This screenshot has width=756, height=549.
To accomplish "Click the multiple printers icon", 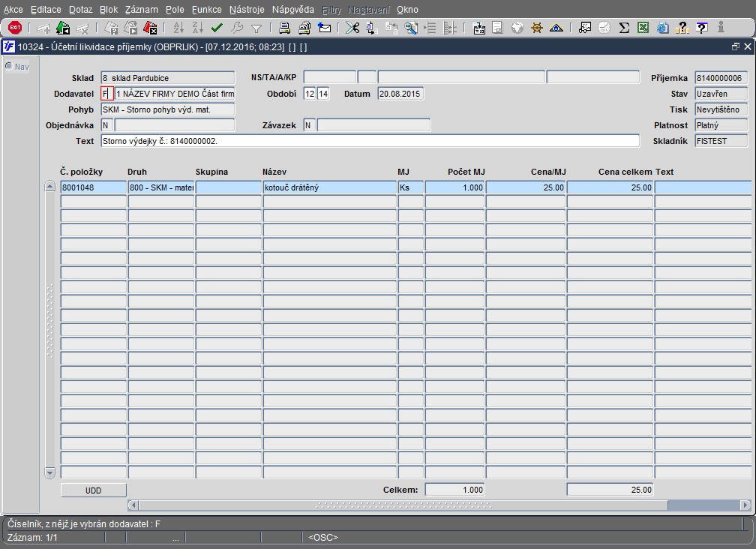I will click(304, 28).
